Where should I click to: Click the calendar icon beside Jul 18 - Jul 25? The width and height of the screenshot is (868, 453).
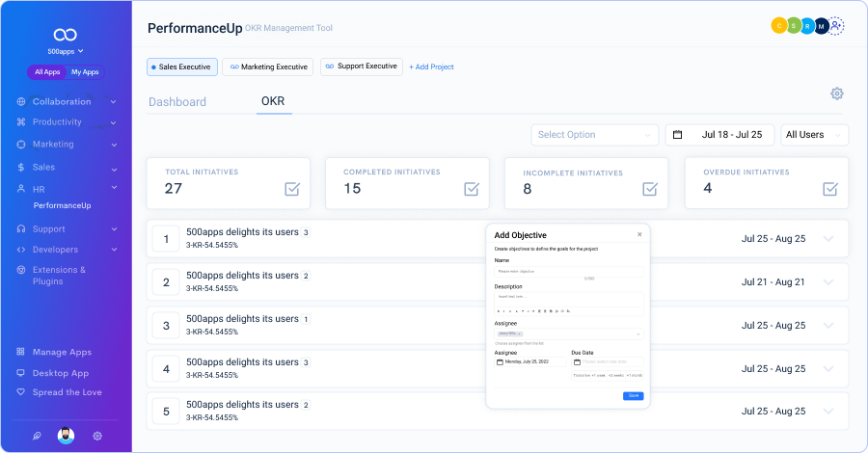point(677,135)
